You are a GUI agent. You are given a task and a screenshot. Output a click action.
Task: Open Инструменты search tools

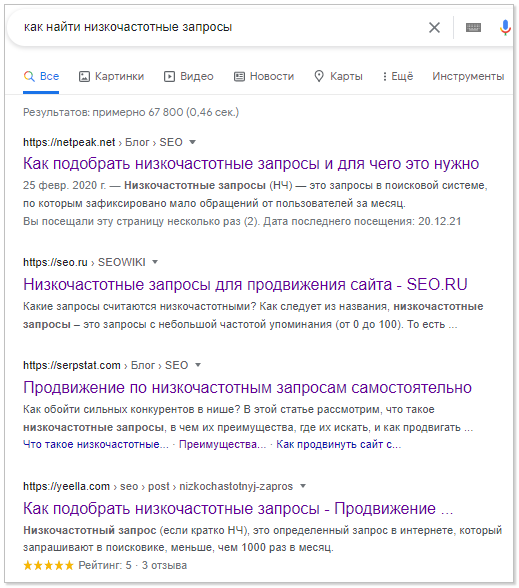coord(468,76)
